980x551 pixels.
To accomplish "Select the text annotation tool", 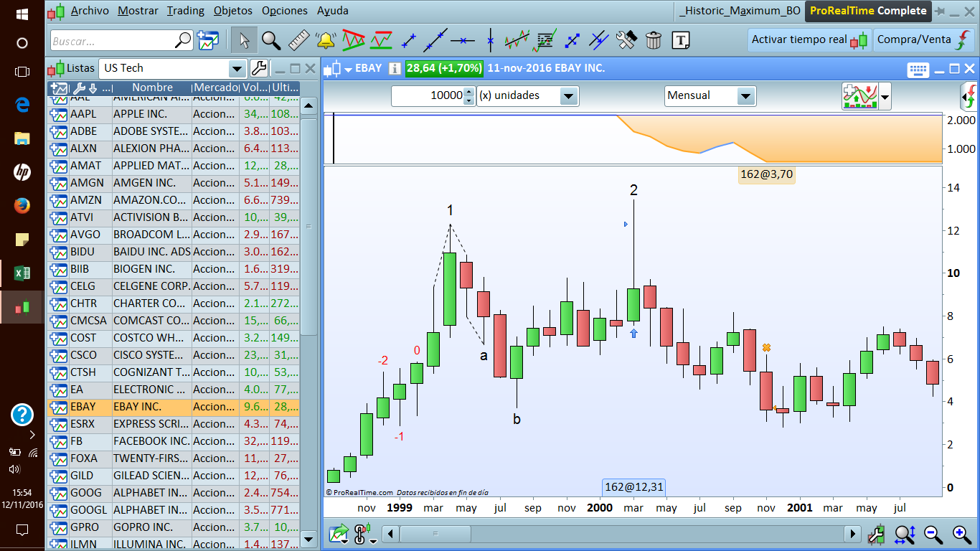I will 681,40.
